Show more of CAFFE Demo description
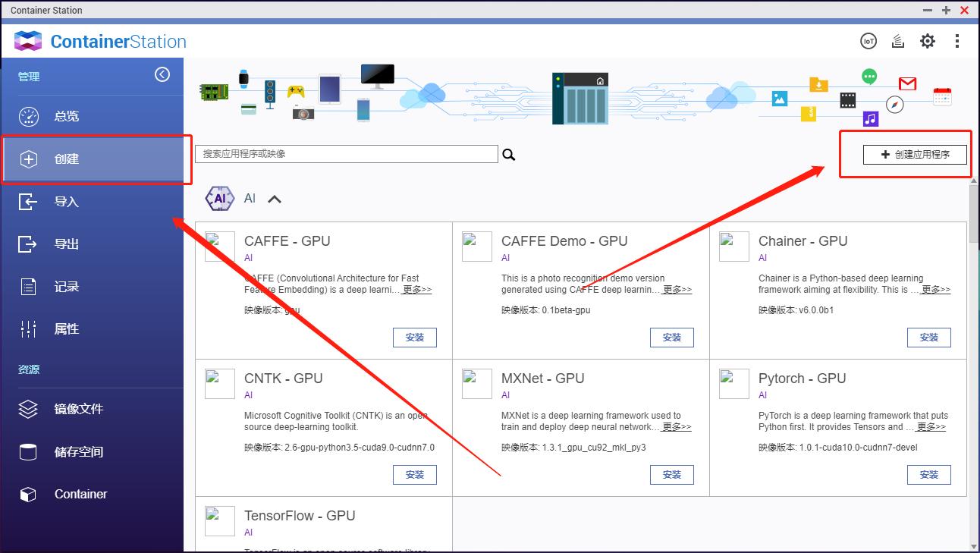 click(677, 290)
